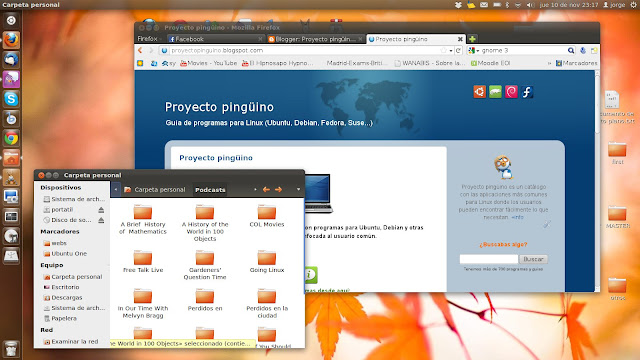Open the WANABIS bookmark
The height and width of the screenshot is (360, 640).
(430, 63)
